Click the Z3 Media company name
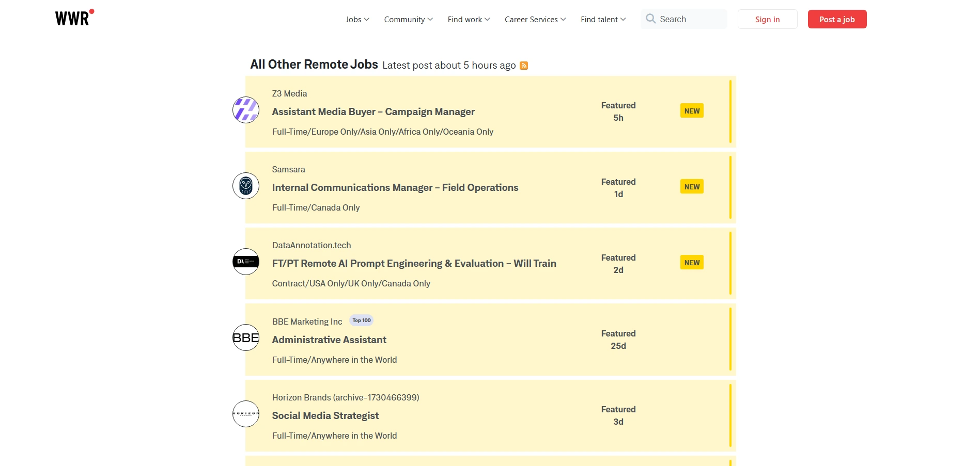 [x=289, y=94]
